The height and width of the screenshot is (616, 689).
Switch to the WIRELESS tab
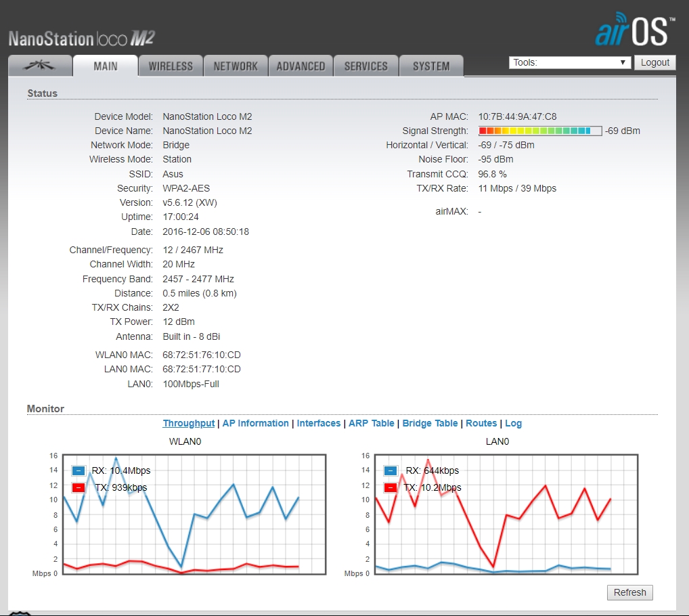coord(171,66)
